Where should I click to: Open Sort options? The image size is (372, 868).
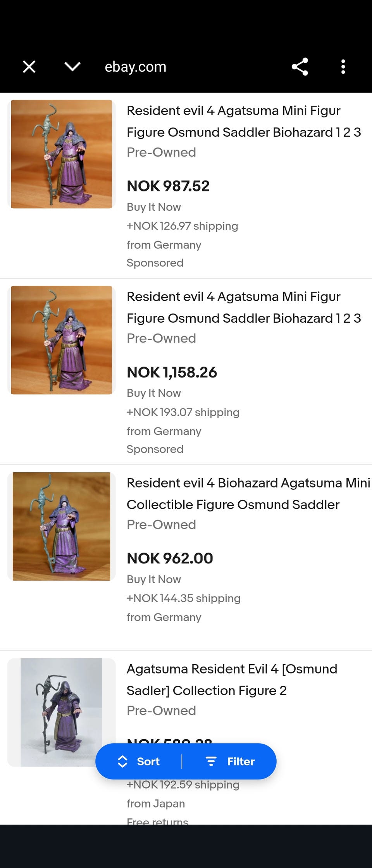tap(148, 761)
